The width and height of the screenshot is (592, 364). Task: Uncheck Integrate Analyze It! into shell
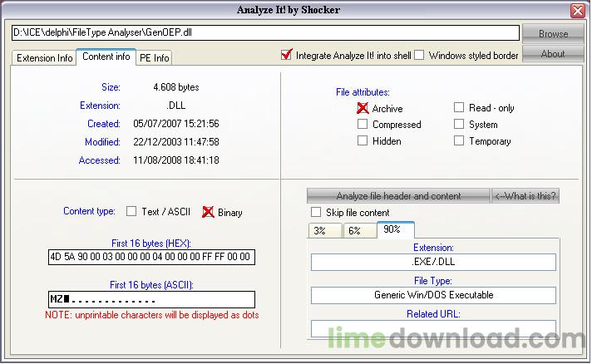click(287, 55)
